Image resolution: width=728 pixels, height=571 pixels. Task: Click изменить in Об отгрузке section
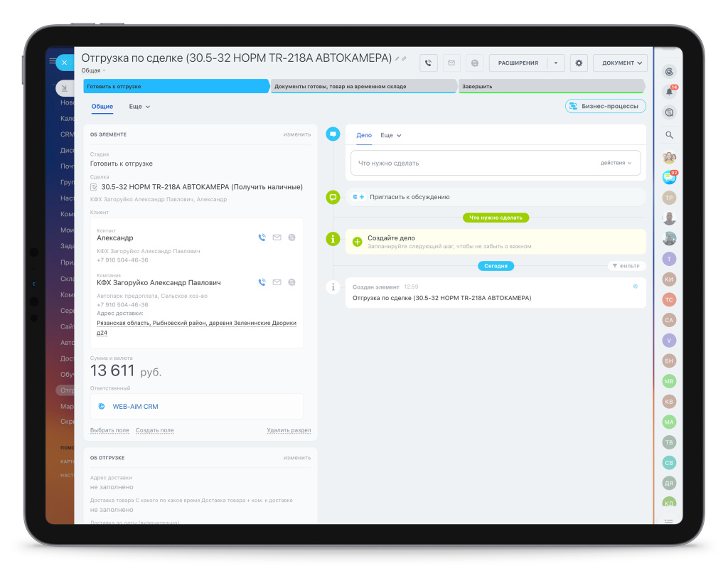297,458
